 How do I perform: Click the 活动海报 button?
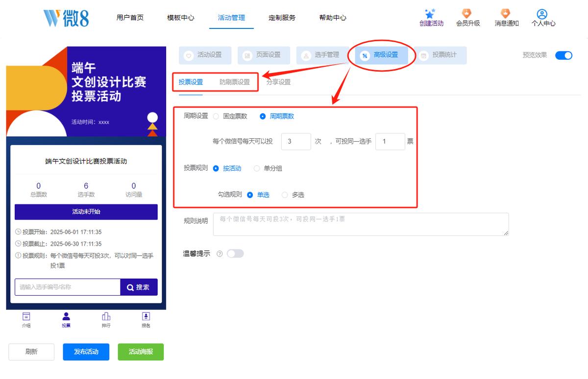click(141, 352)
